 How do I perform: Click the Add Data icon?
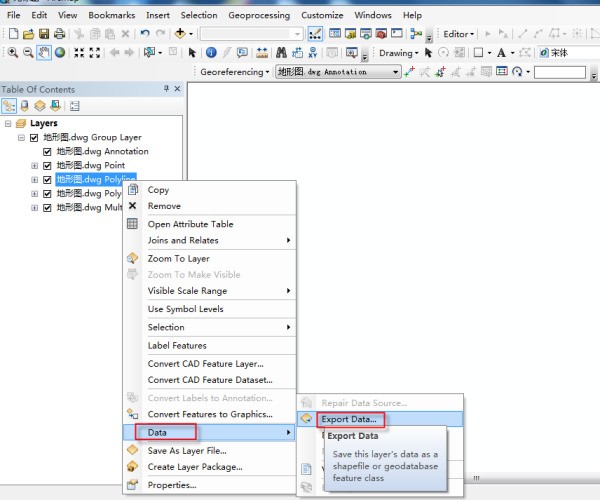(x=181, y=34)
